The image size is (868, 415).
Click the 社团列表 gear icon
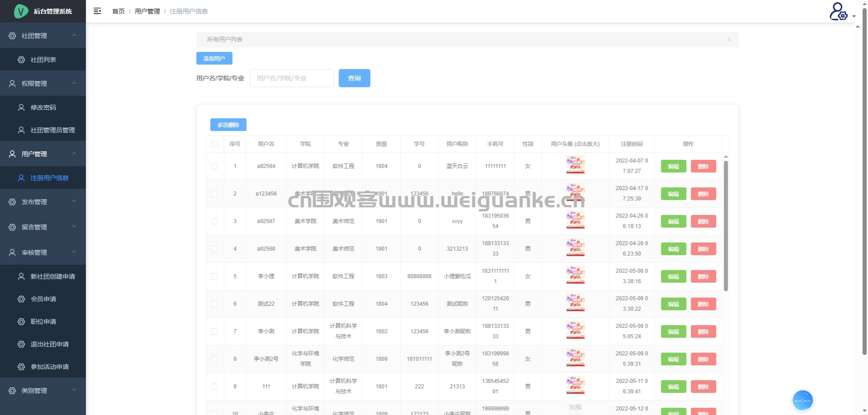21,59
